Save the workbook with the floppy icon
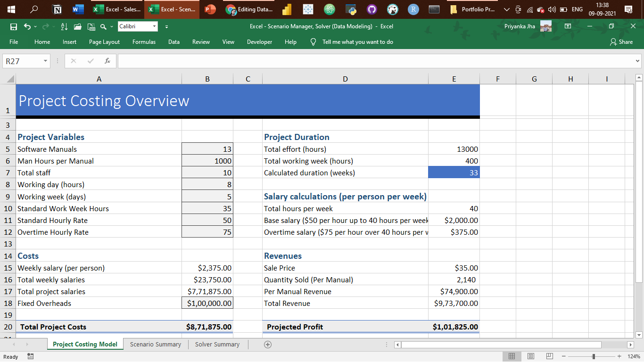 coord(14,26)
